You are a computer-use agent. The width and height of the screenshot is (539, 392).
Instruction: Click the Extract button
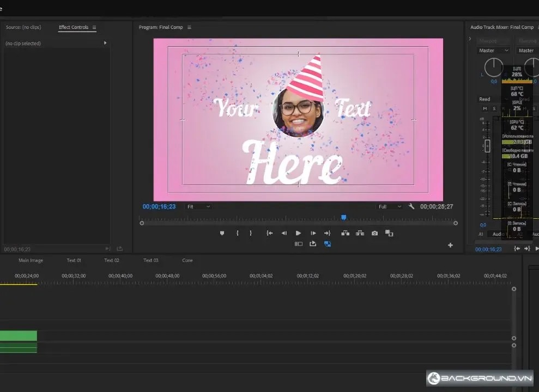[360, 233]
